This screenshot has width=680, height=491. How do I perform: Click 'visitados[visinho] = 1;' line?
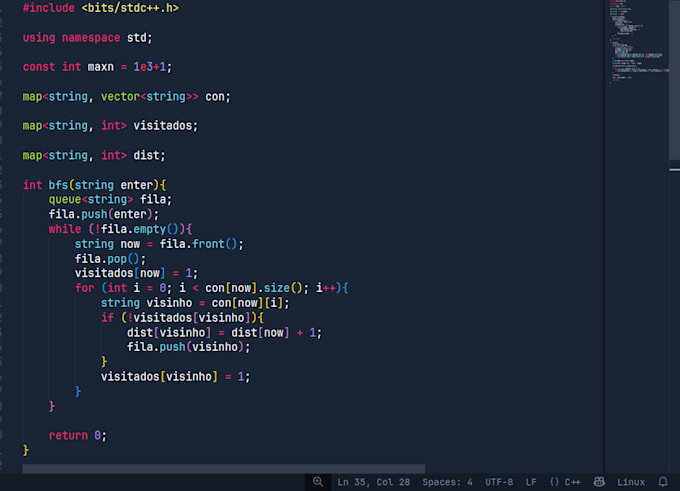pos(176,376)
